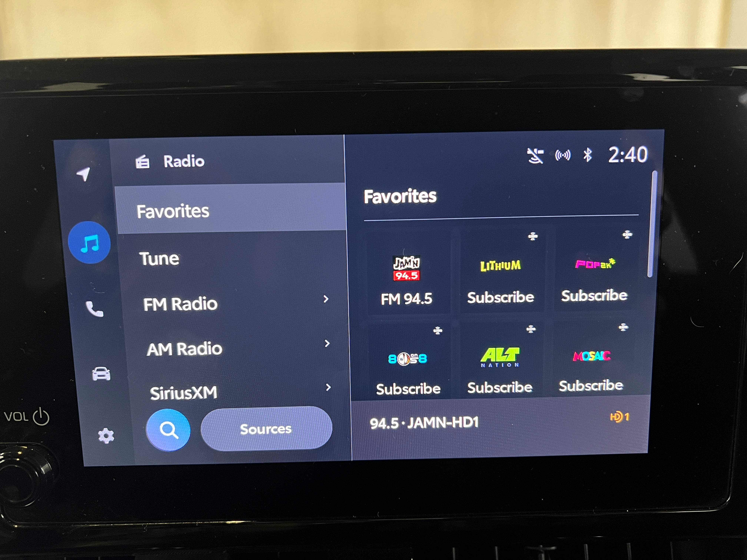
Task: Toggle add favorite for ALT Nation
Action: 532,331
